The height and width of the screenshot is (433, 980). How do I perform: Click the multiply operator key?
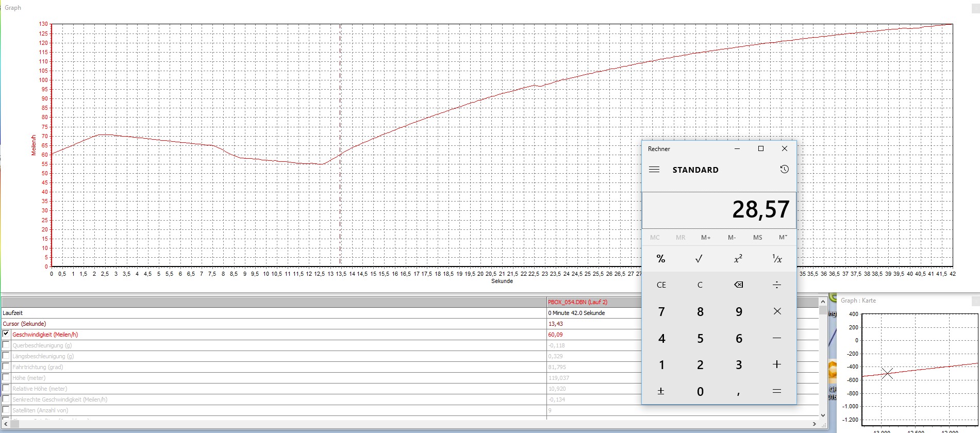[x=777, y=311]
